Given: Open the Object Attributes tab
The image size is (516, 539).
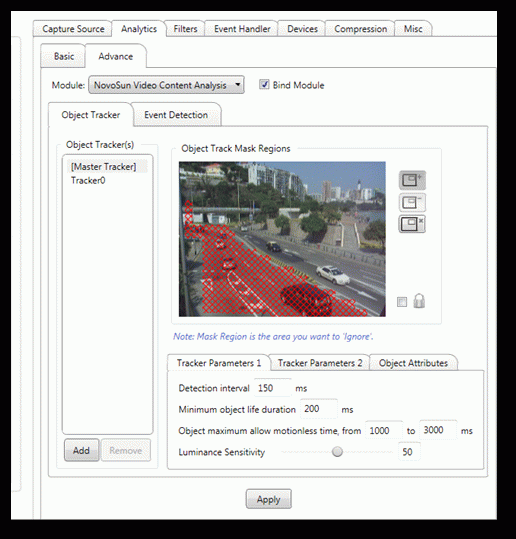Looking at the screenshot, I should click(413, 363).
